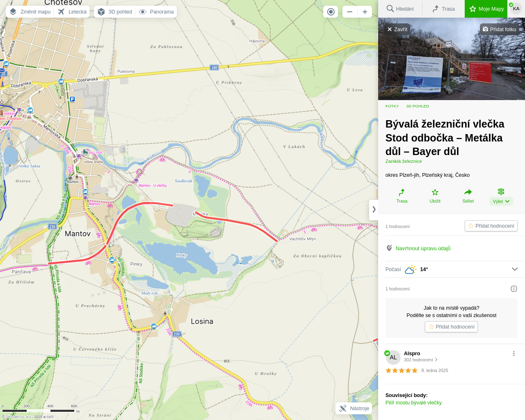Rate the place using Přidat hodnocení in the review prompt box
The image size is (525, 420).
click(x=451, y=327)
